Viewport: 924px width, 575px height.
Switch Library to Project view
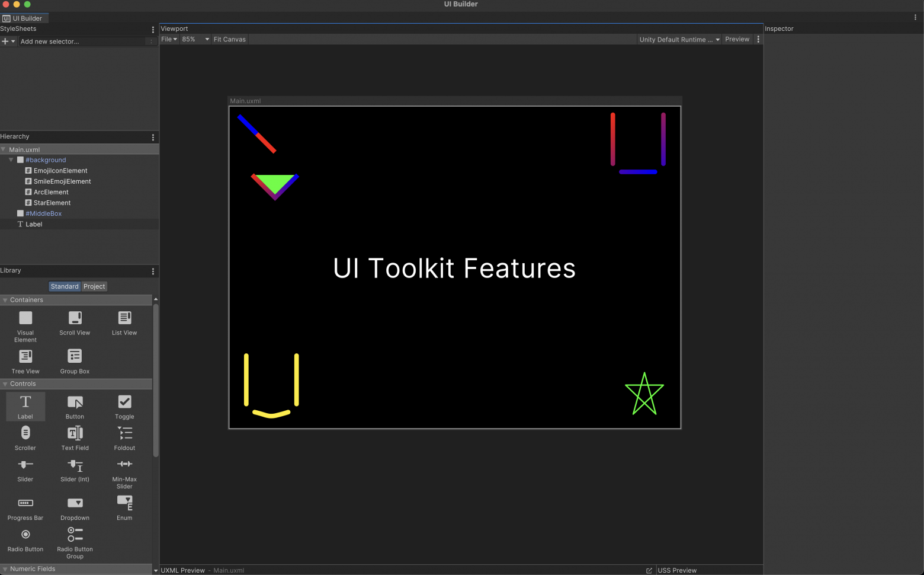[94, 287]
